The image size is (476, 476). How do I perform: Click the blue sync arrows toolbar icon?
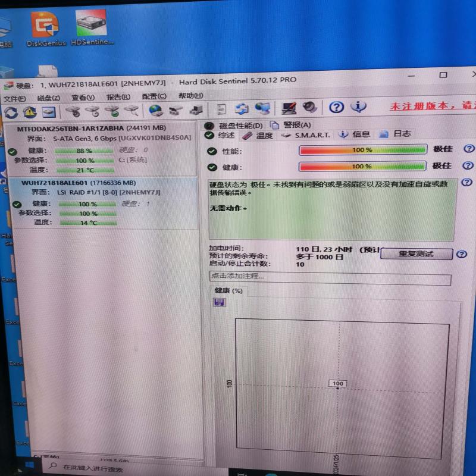[242, 109]
